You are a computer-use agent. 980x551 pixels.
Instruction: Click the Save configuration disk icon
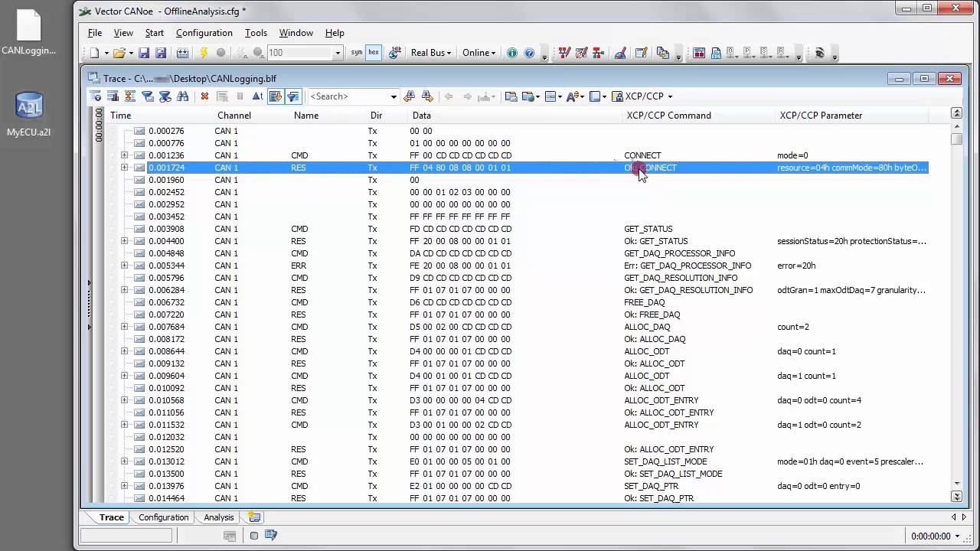143,53
